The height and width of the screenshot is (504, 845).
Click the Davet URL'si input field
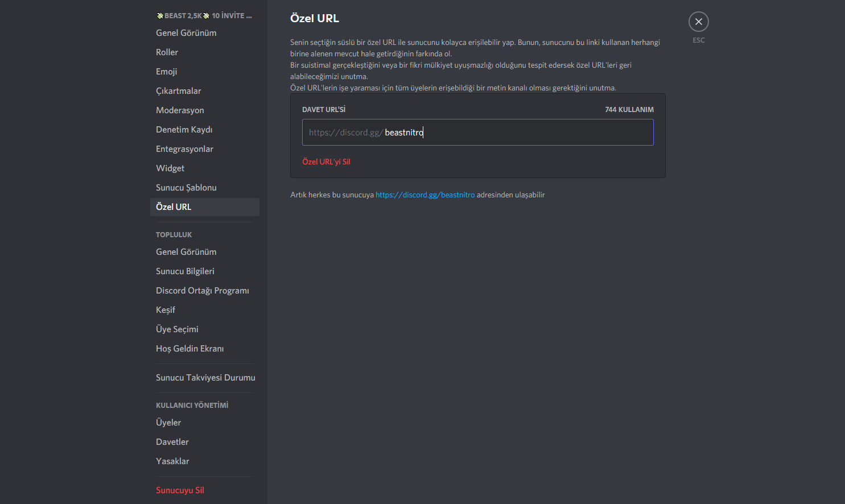tap(477, 133)
